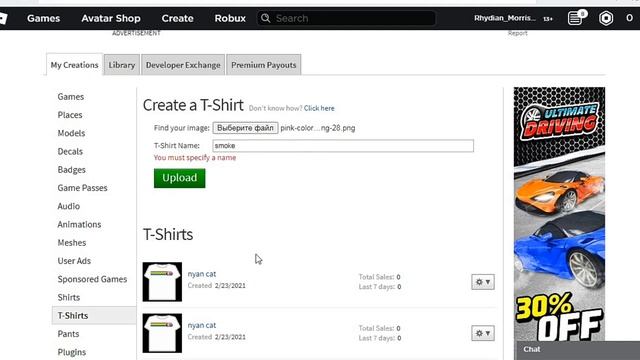Open first nyan cat title link
Viewport: 640px width, 360px height.
click(x=202, y=274)
